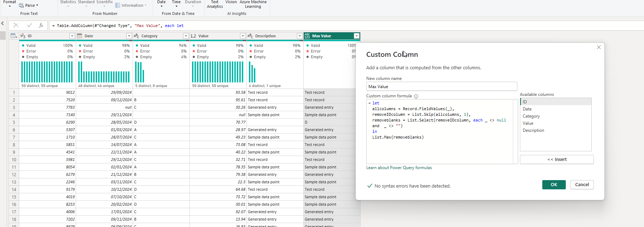Select Value in Available columns

coord(555,123)
